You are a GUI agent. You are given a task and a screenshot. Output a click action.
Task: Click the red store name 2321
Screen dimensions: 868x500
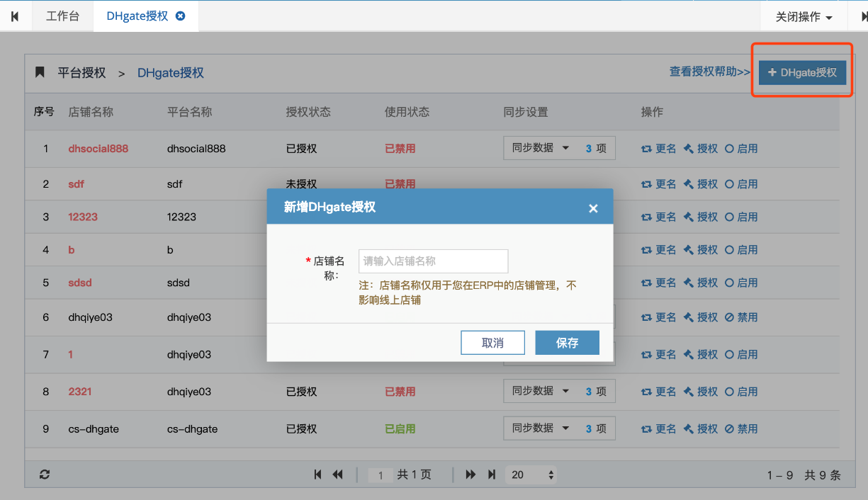[80, 392]
